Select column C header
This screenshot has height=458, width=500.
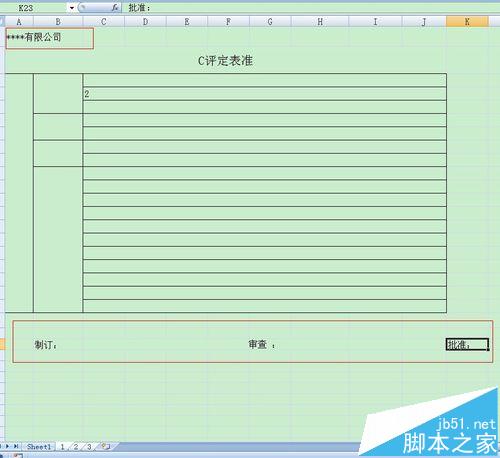coord(104,22)
